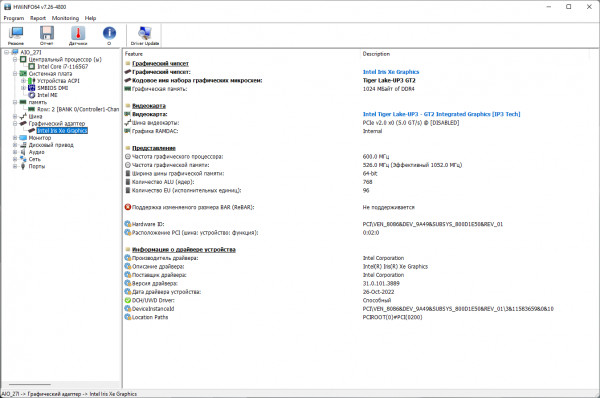
Task: Select Системная плата tree item
Action: tap(51, 73)
